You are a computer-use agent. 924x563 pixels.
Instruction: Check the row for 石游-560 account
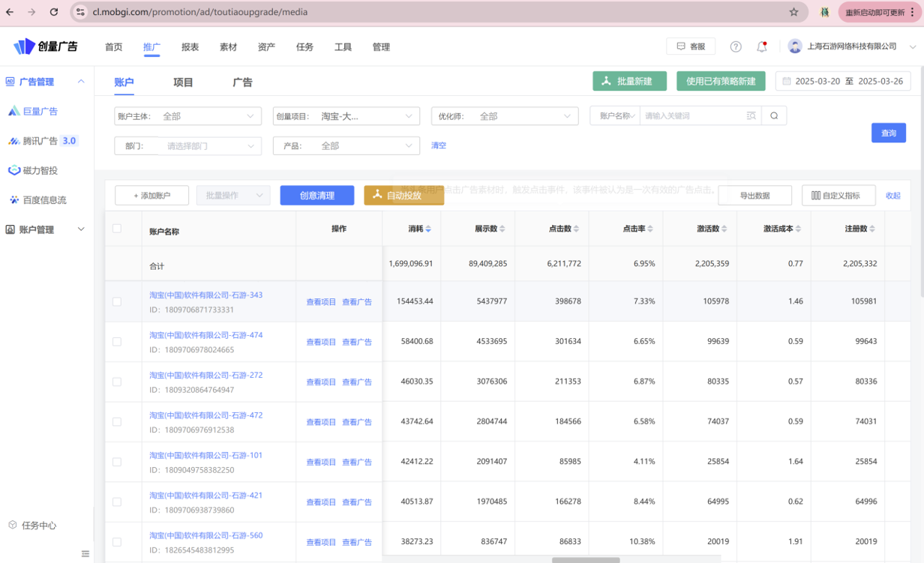click(116, 541)
